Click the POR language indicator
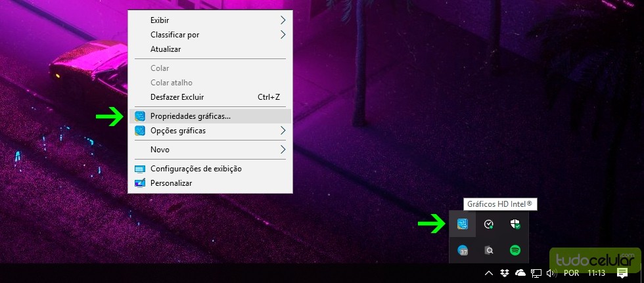 pyautogui.click(x=571, y=273)
